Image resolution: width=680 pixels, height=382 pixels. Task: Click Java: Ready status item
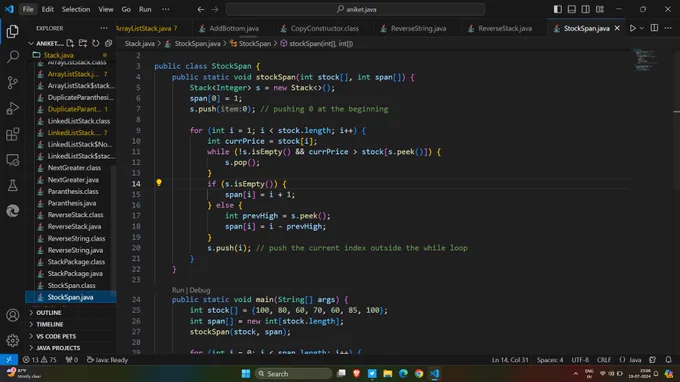pos(107,359)
